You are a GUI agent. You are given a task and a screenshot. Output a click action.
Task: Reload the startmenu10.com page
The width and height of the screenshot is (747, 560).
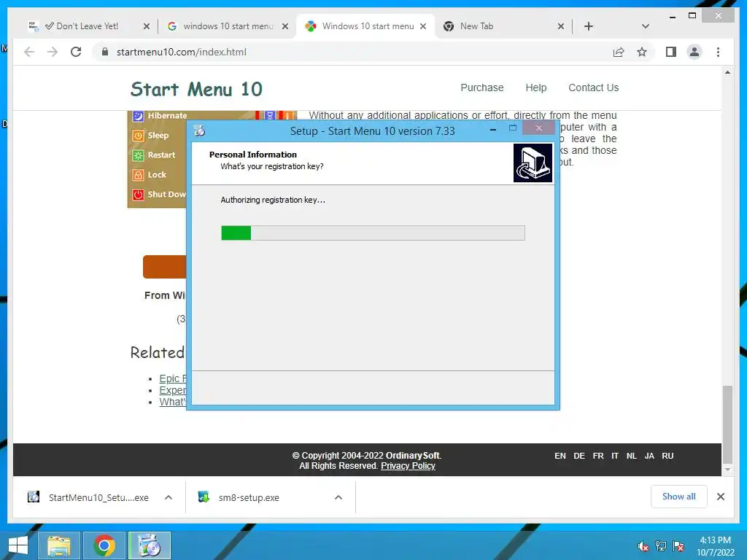tap(76, 52)
